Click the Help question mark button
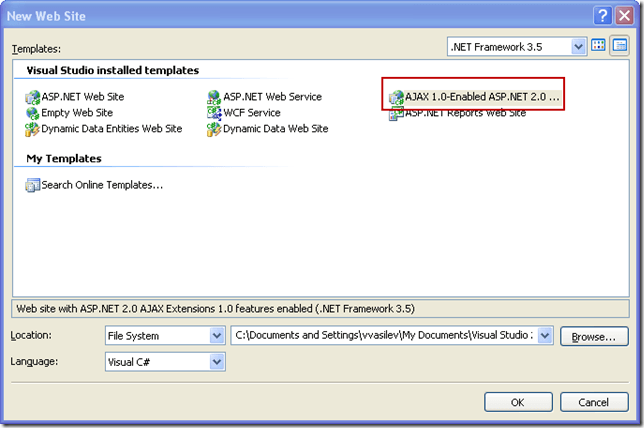The width and height of the screenshot is (644, 428). tap(600, 15)
